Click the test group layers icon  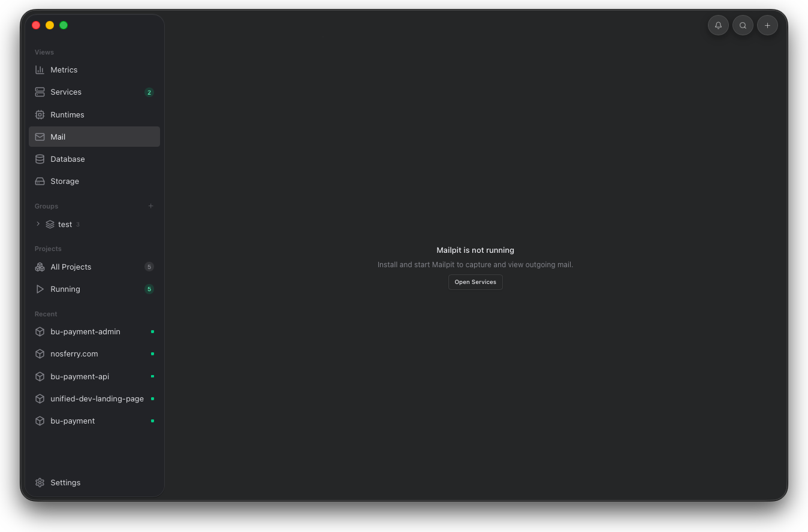[x=50, y=224]
